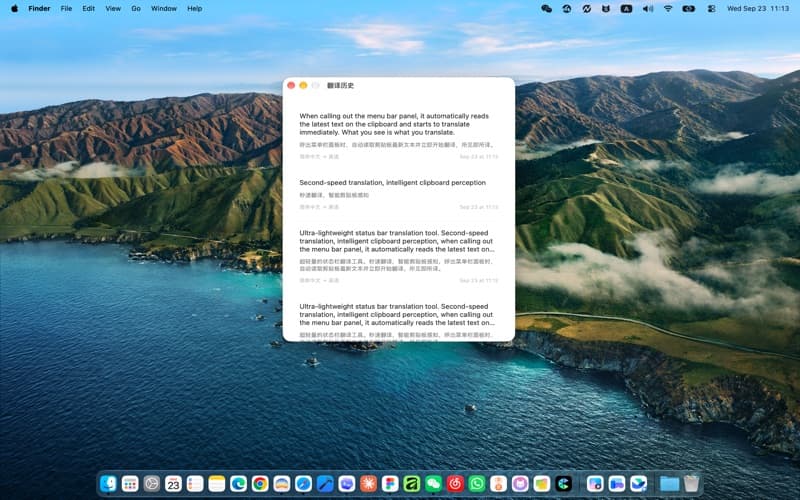Open the Help menu
The width and height of the screenshot is (800, 500).
pyautogui.click(x=194, y=8)
